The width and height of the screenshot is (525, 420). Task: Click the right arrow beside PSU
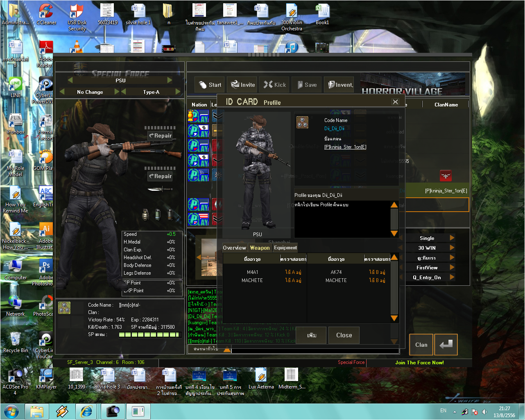coord(170,80)
